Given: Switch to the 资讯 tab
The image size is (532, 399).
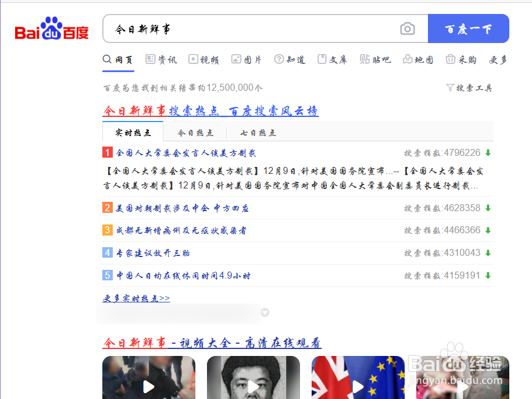Looking at the screenshot, I should click(161, 60).
